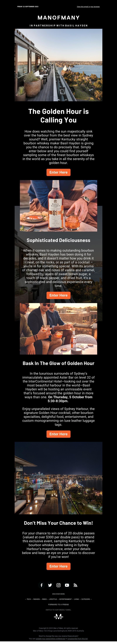Open the YouTube icon link
This screenshot has width=117, height=644.
tap(67, 585)
